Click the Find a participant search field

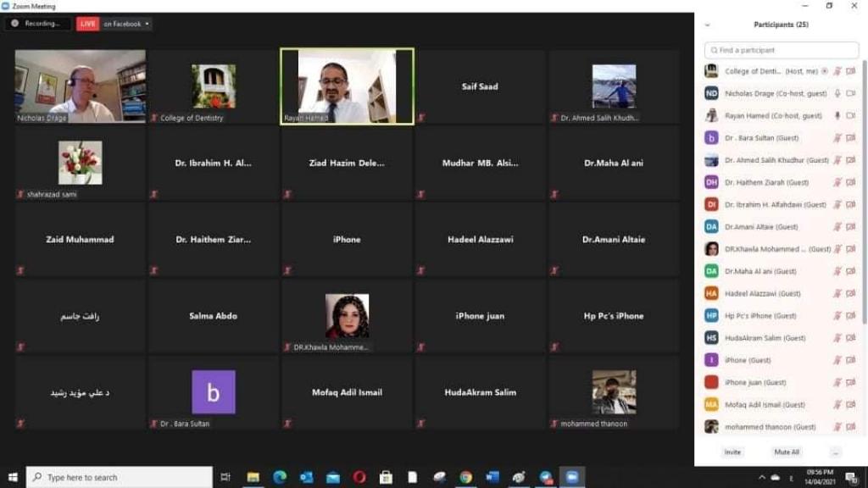point(780,50)
